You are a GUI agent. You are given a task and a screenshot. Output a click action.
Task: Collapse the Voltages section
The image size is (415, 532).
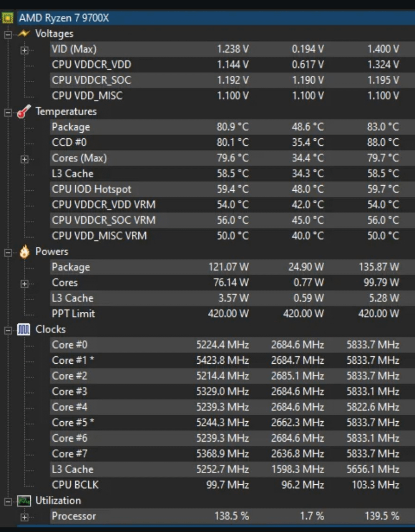click(x=8, y=35)
